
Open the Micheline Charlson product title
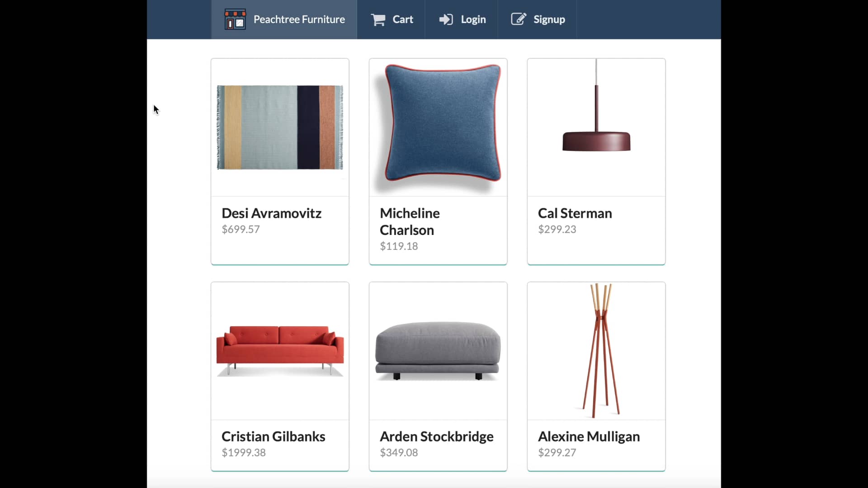tap(410, 221)
